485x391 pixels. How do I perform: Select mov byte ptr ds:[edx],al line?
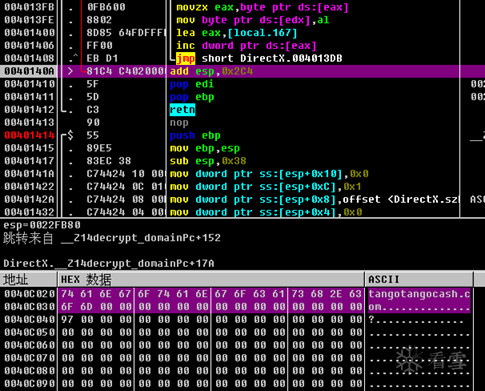[252, 20]
